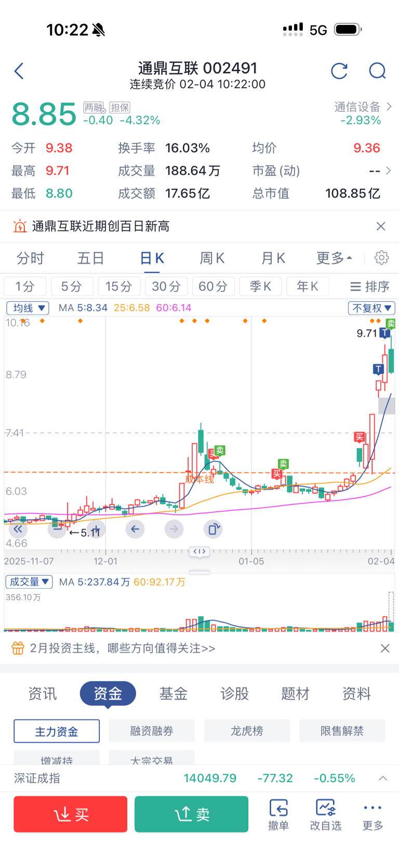Select 5分 period option

(x=72, y=287)
